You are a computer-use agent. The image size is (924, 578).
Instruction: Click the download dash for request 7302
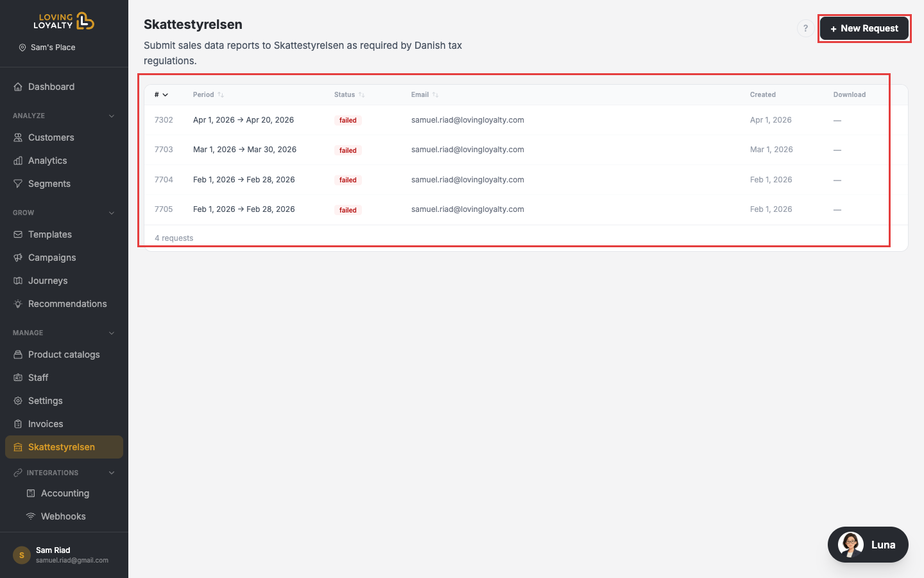(837, 121)
